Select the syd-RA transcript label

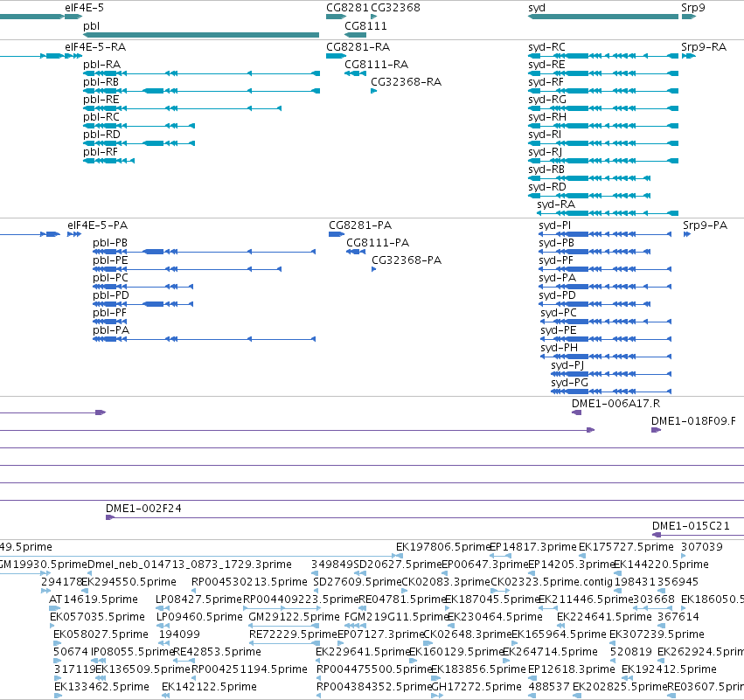point(556,204)
